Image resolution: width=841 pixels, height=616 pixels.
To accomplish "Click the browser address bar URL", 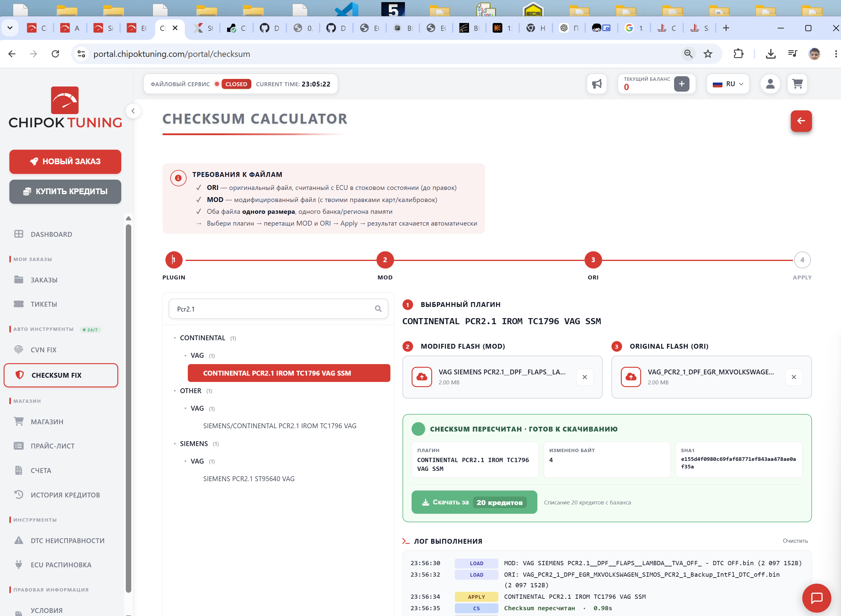I will 171,54.
